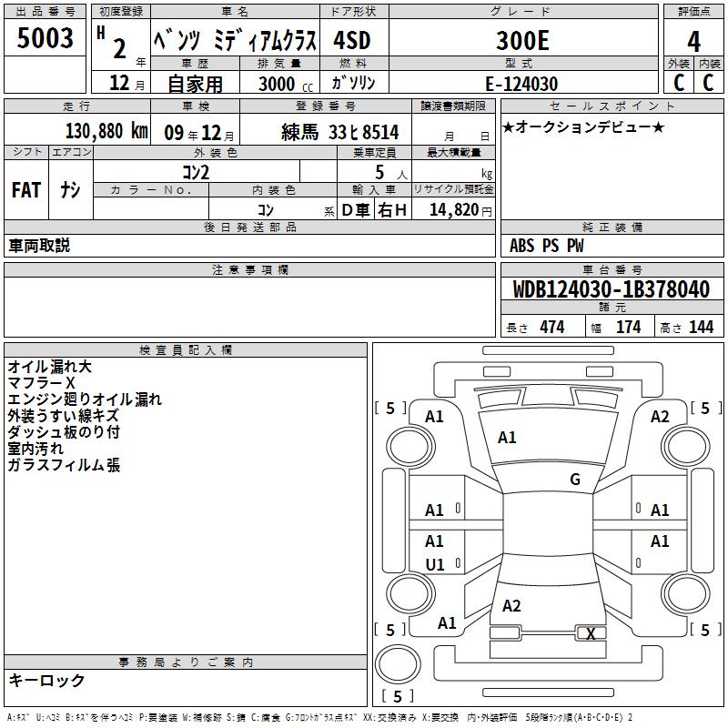The height and width of the screenshot is (728, 728).
Task: Select the overall evaluation score 4
Action: pyautogui.click(x=693, y=41)
